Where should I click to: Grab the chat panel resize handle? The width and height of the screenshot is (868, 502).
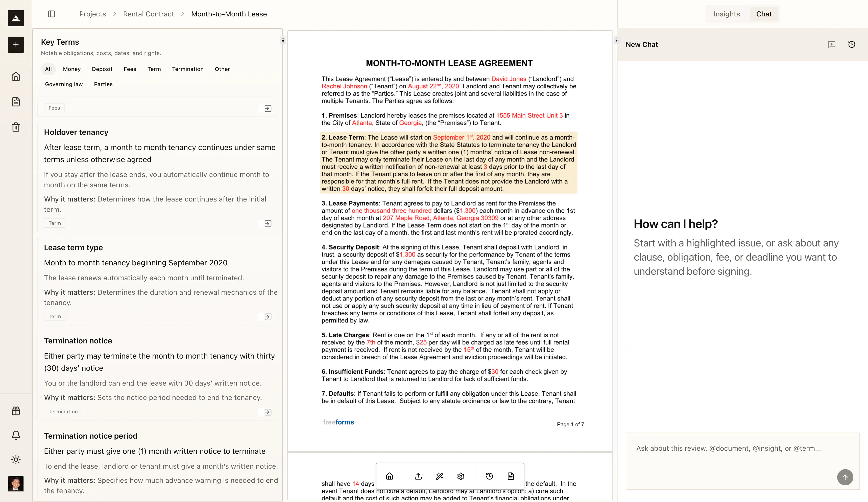617,40
